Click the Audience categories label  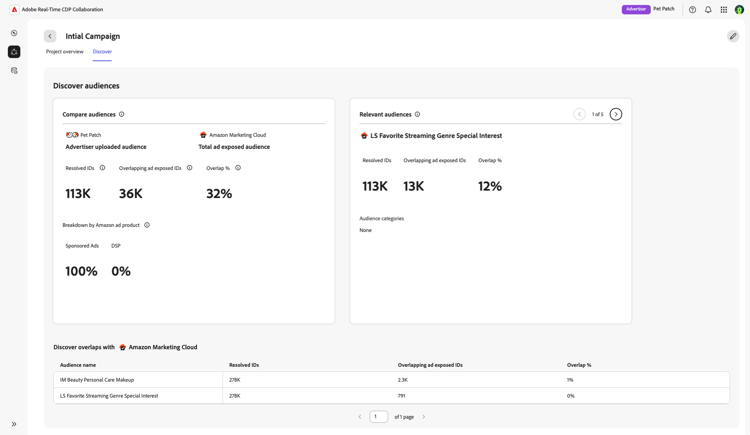click(x=382, y=219)
